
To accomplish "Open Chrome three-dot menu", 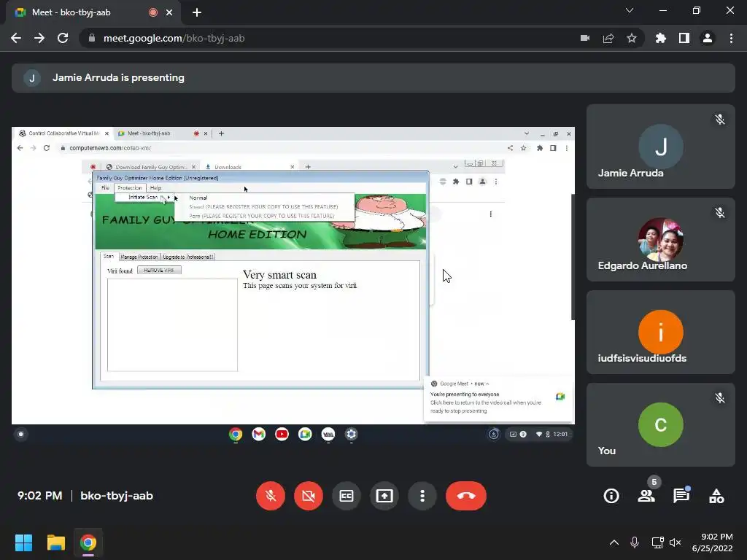I will pyautogui.click(x=731, y=38).
